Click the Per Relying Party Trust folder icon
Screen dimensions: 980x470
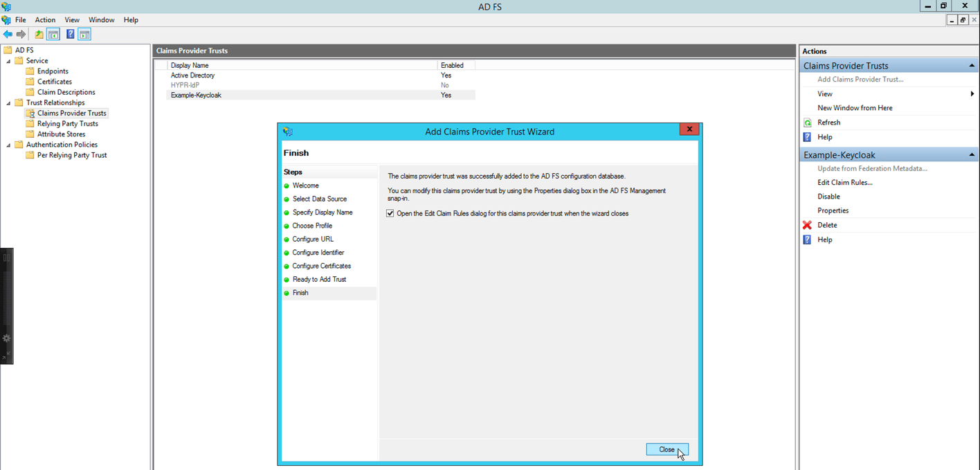pyautogui.click(x=30, y=155)
